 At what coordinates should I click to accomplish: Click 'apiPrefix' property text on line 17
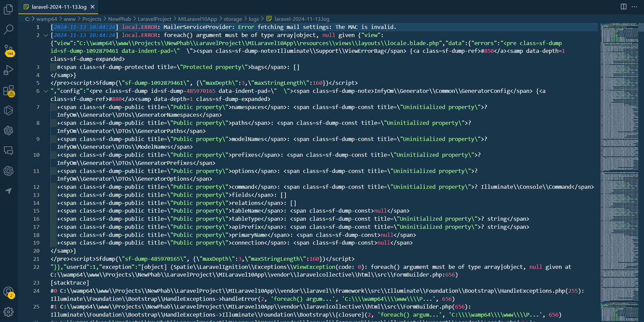coord(246,227)
